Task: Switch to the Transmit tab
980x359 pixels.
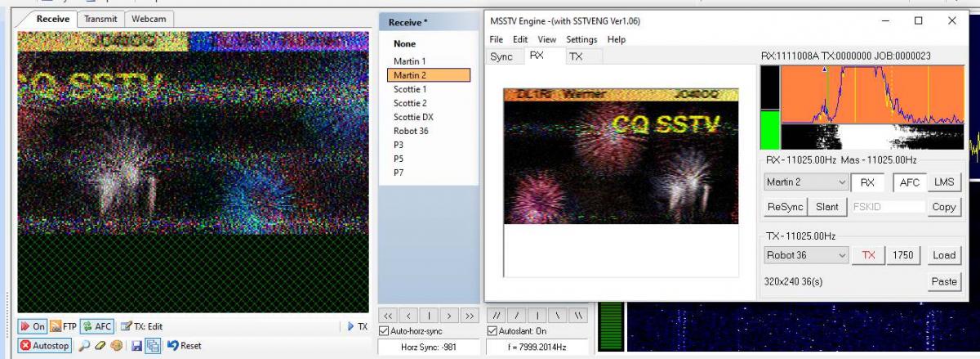Action: click(x=100, y=19)
